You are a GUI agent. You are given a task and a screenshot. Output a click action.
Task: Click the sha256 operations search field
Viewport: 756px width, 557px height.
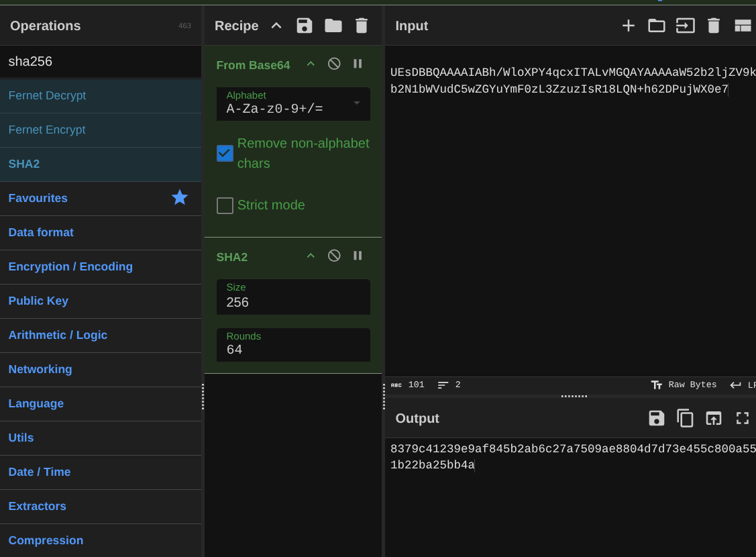[101, 62]
